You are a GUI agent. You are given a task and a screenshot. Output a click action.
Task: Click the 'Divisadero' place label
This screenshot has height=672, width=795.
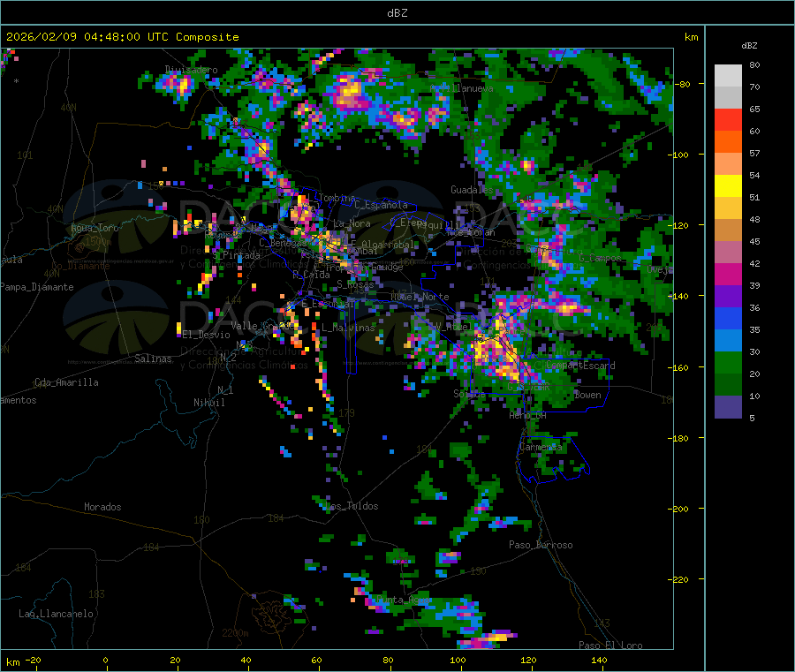(x=191, y=70)
